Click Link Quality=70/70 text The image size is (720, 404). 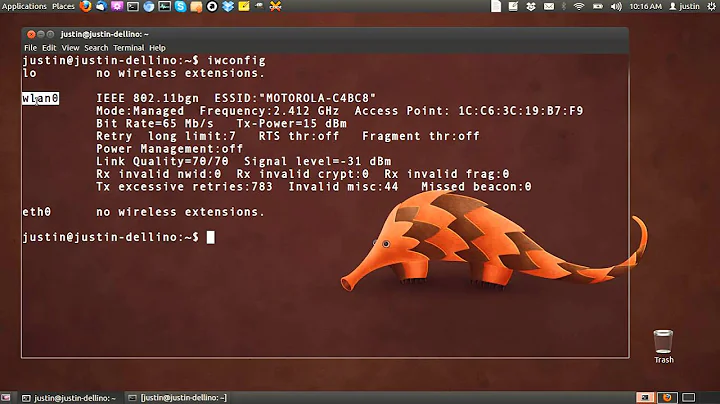pos(162,162)
